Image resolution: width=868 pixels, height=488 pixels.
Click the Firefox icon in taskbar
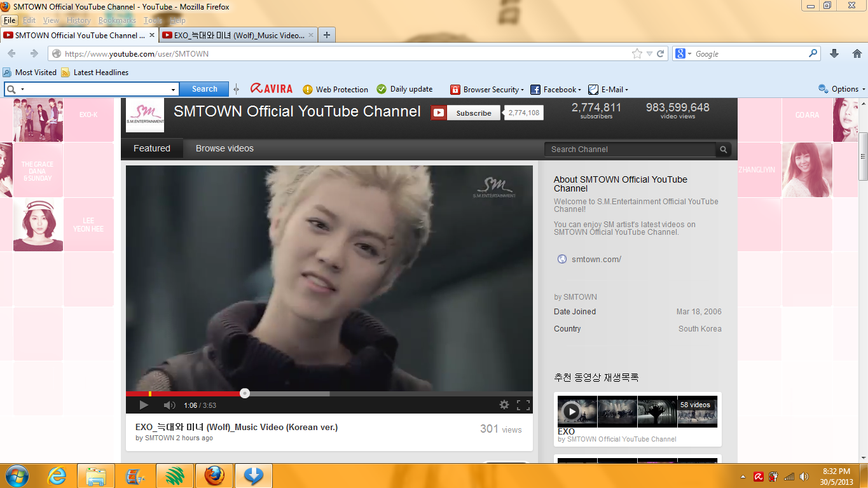(214, 475)
